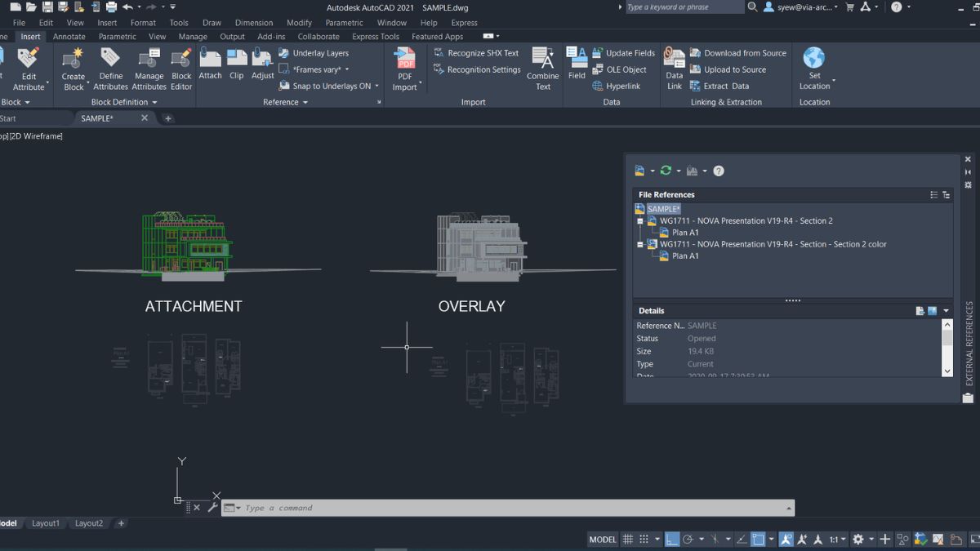The width and height of the screenshot is (980, 551).
Task: Open the Data Link tool
Action: (675, 69)
